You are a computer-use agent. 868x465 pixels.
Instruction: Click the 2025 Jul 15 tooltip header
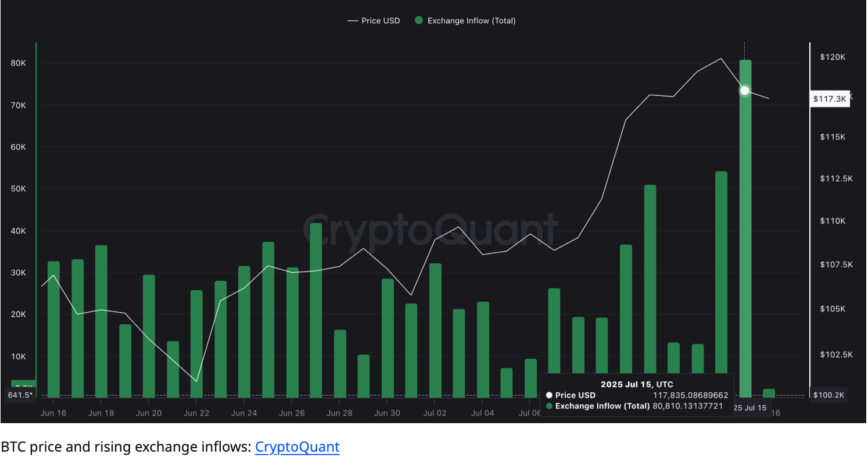click(x=637, y=384)
